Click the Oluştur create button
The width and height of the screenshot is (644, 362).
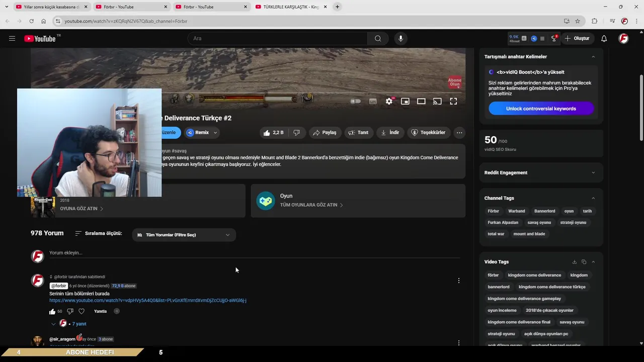pyautogui.click(x=577, y=39)
